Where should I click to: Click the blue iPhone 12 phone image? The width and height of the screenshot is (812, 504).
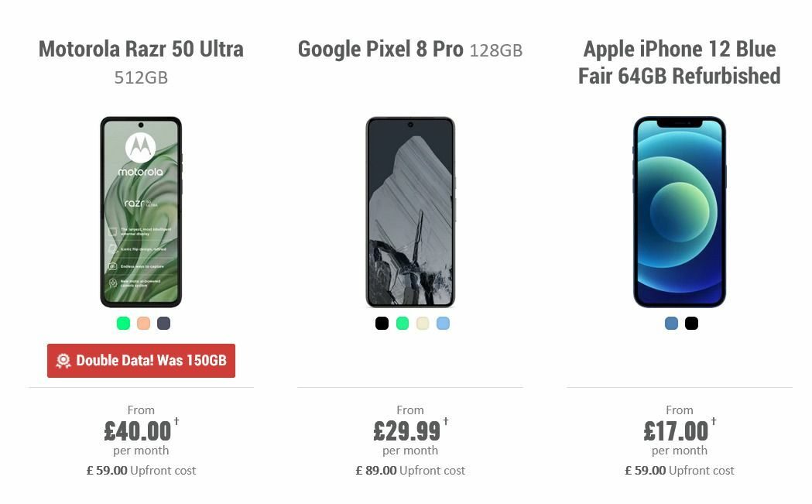point(679,211)
